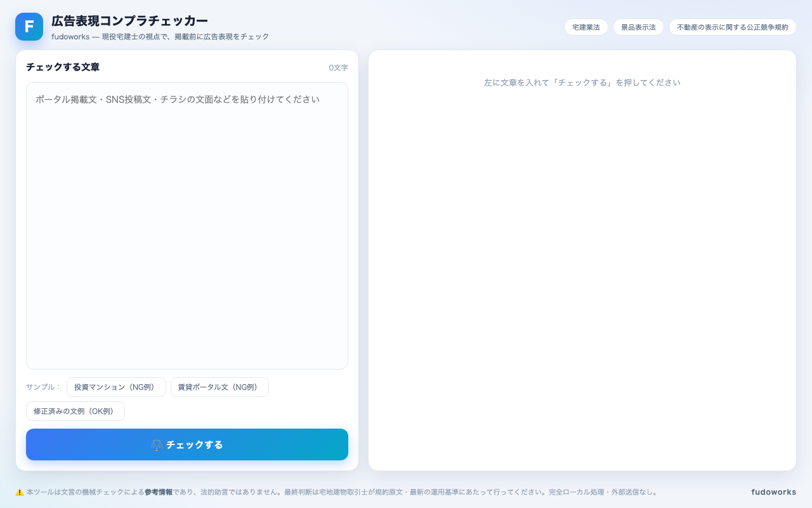This screenshot has width=812, height=508.
Task: Click the placeholder message in the results panel
Action: coord(582,83)
